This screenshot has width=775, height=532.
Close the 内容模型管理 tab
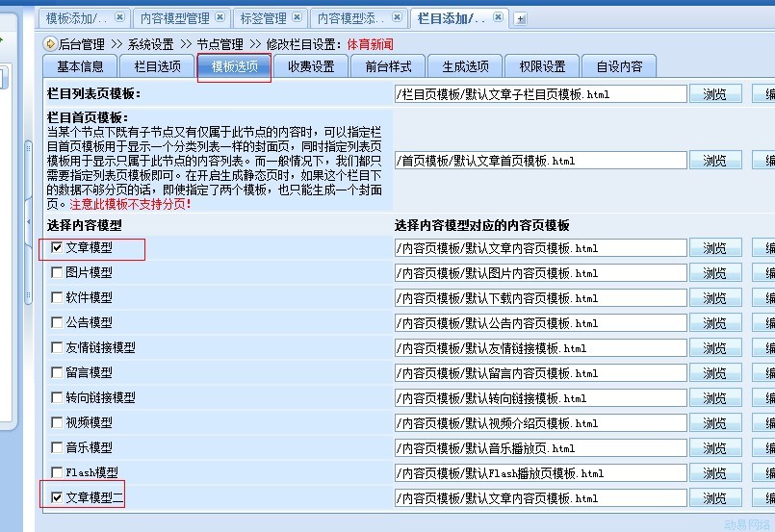point(220,17)
